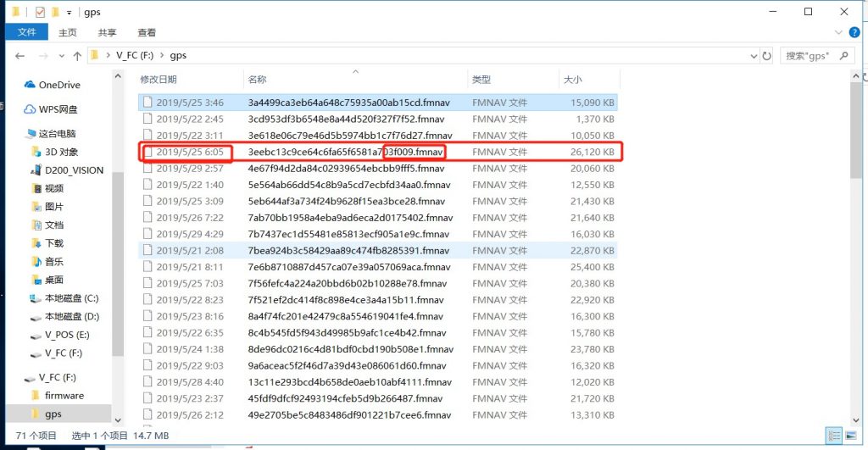Switch to the 主页 ribbon tab

tap(68, 33)
